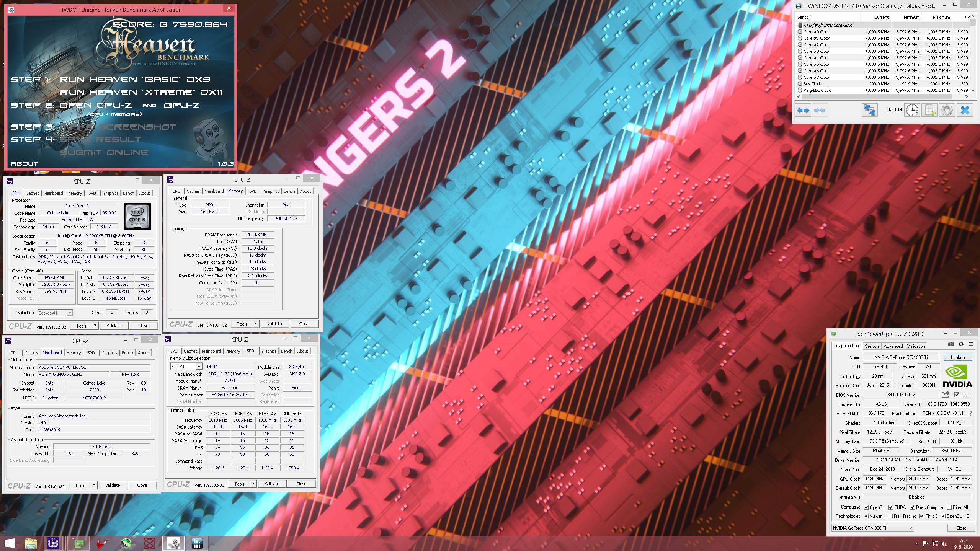Screen dimensions: 980x551
Task: Show hidden tray icons arrow
Action: coord(916,544)
